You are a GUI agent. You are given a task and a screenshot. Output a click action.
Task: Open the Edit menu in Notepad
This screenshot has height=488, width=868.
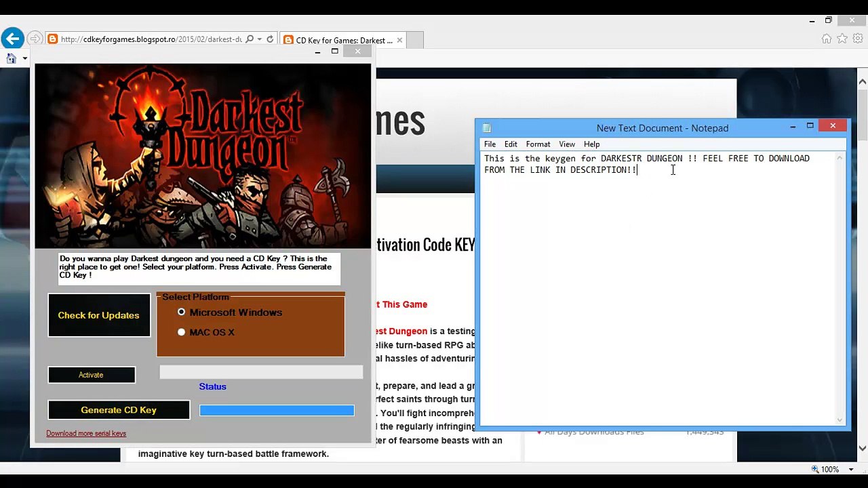pyautogui.click(x=511, y=144)
